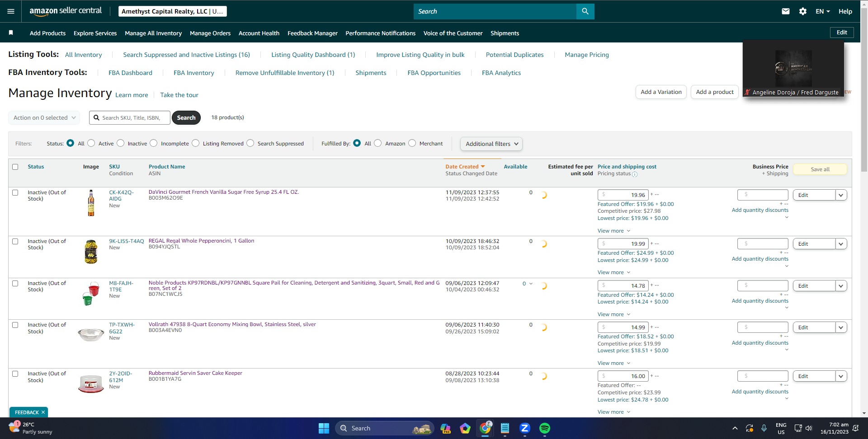Screen dimensions: 868x439
Task: Click the Rubbermaid Cake Keeper product image
Action: tap(91, 384)
